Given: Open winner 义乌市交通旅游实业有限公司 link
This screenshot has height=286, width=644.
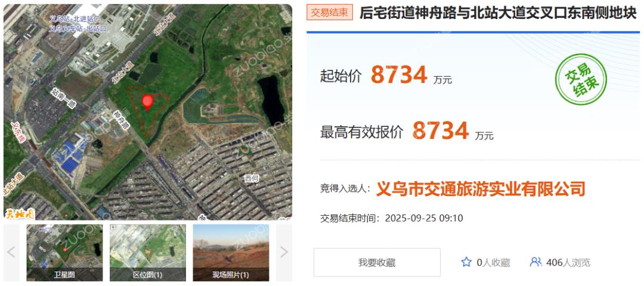Looking at the screenshot, I should point(481,189).
